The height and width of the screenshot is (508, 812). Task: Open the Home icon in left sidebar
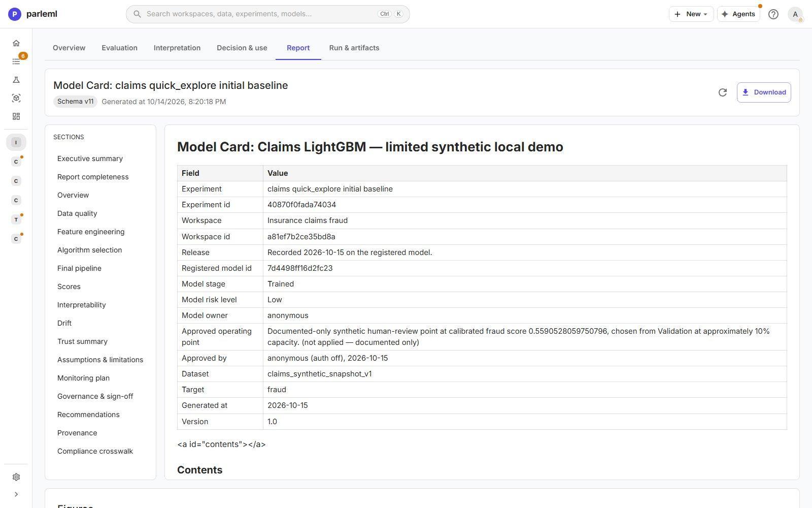[16, 43]
